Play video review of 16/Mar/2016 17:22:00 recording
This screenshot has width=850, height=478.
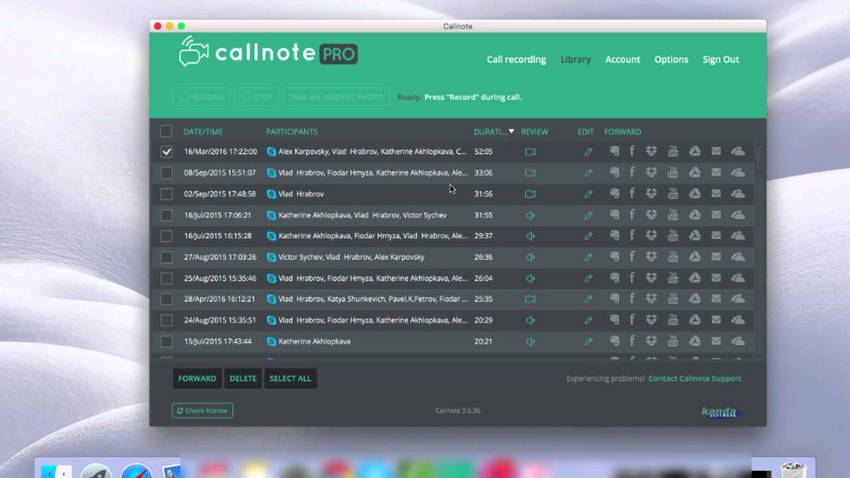530,152
